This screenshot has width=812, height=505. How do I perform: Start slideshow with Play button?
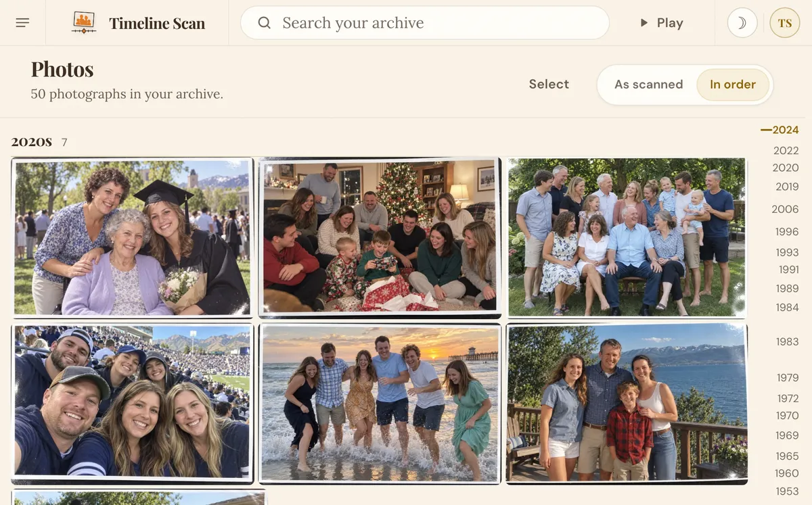[x=662, y=23]
